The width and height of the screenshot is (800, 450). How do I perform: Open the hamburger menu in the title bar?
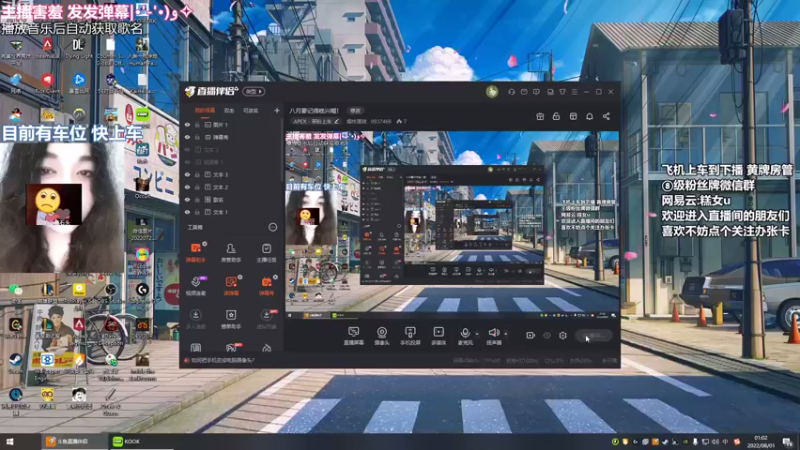[574, 92]
